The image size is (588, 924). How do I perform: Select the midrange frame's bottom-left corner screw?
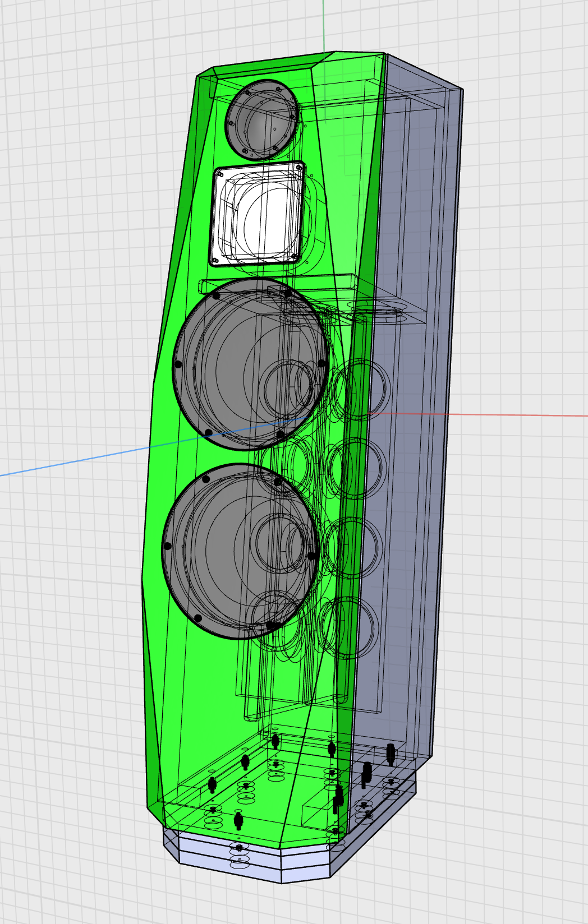coord(215,260)
